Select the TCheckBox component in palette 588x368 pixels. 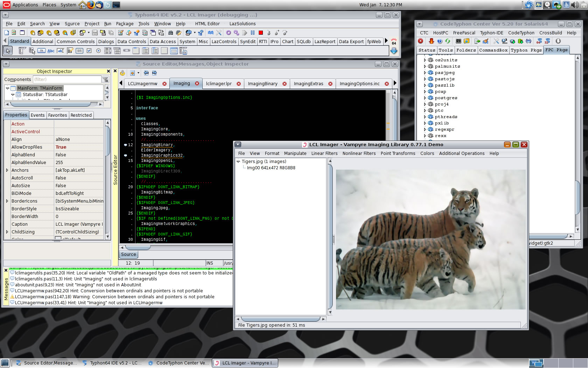89,50
